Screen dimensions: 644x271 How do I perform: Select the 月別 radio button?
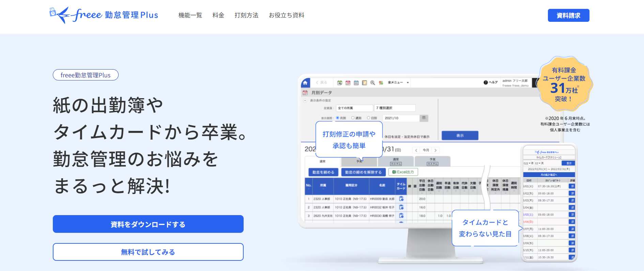337,118
